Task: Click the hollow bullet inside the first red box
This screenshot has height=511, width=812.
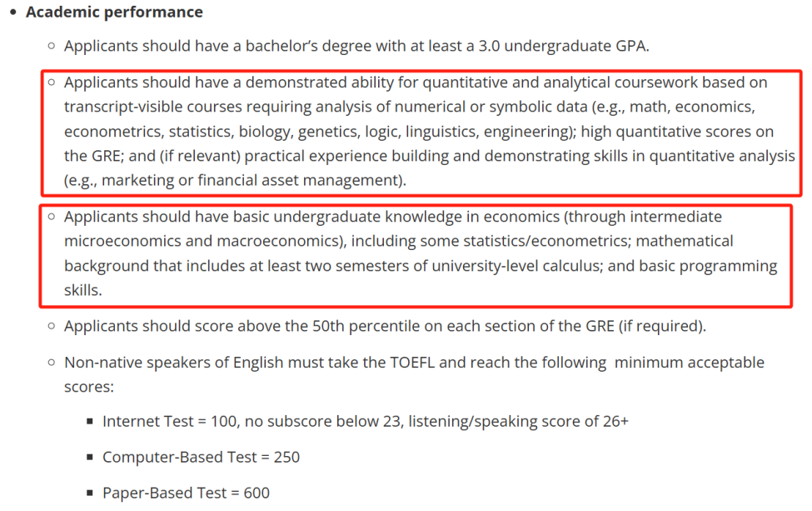Action: [x=52, y=83]
